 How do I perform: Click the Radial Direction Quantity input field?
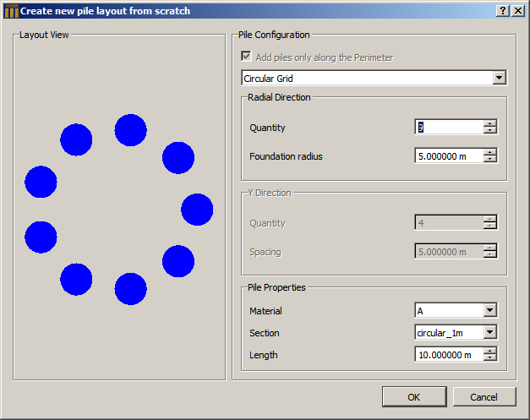point(449,128)
